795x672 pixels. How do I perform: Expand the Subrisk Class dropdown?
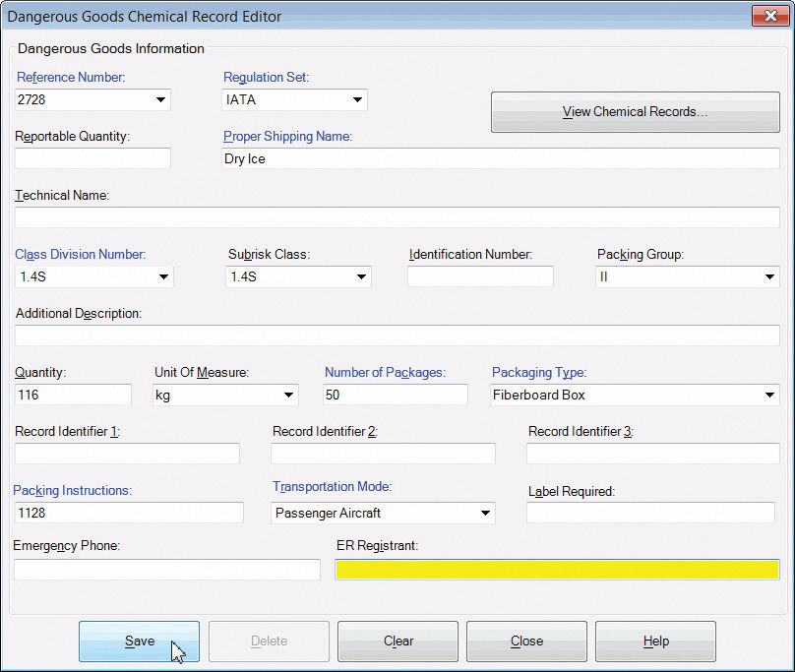361,276
